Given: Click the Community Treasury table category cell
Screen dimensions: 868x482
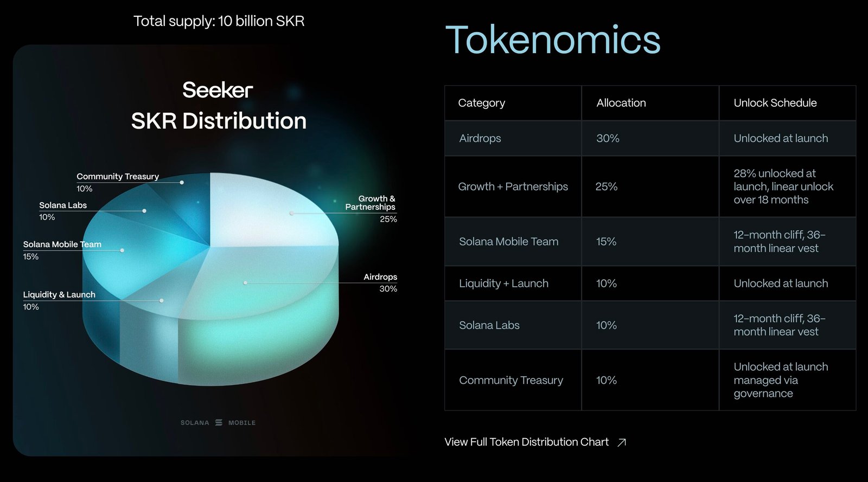Looking at the screenshot, I should pos(511,380).
